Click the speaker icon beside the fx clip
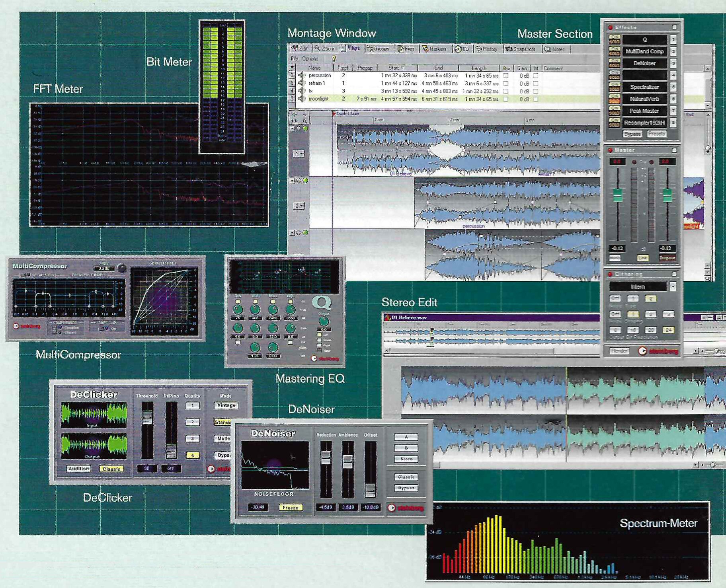 click(x=301, y=91)
